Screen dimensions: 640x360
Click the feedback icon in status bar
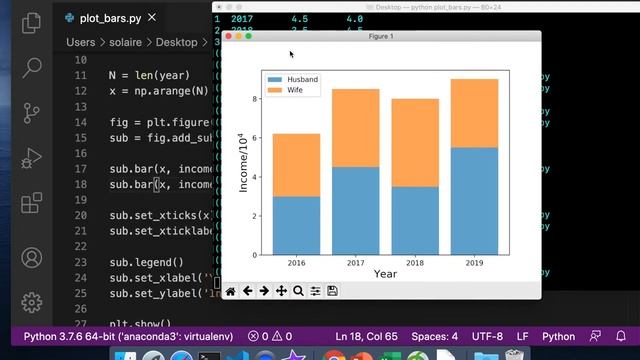pos(595,336)
